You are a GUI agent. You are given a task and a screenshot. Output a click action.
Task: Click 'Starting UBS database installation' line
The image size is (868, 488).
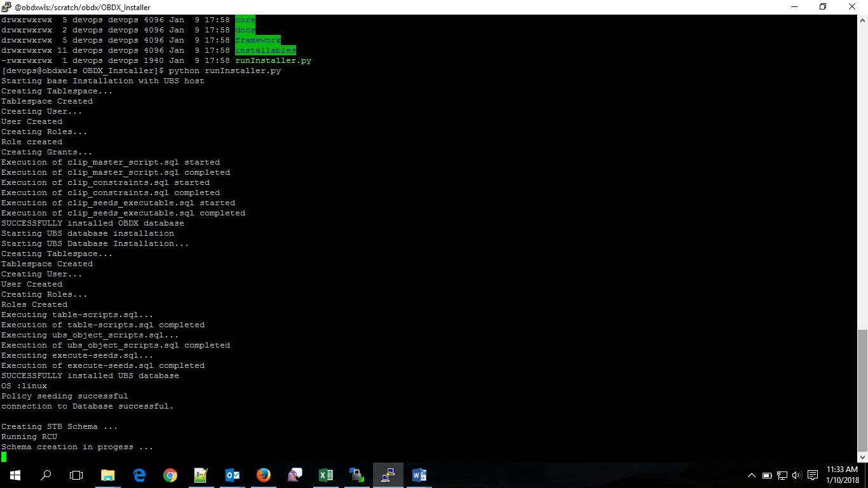(x=88, y=233)
